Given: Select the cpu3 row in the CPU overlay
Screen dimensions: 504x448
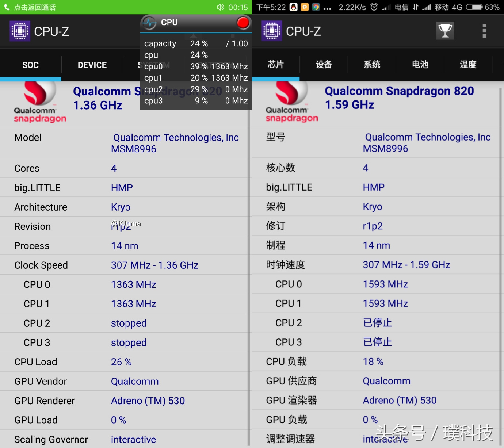Looking at the screenshot, I should [x=196, y=101].
